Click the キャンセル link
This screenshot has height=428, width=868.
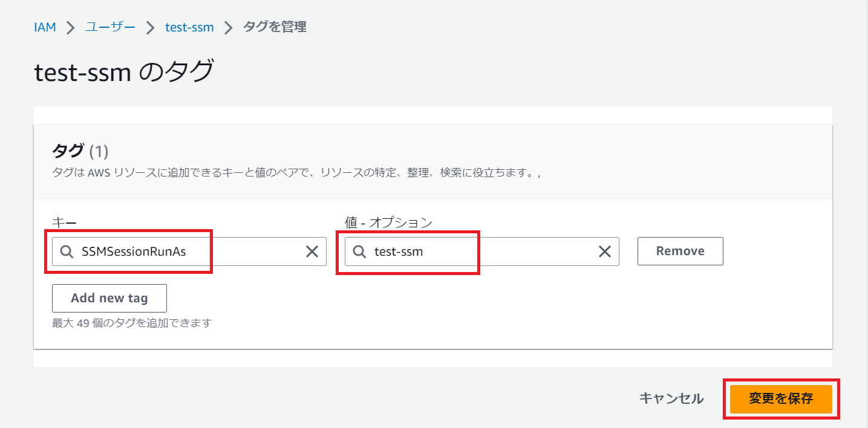pos(671,399)
